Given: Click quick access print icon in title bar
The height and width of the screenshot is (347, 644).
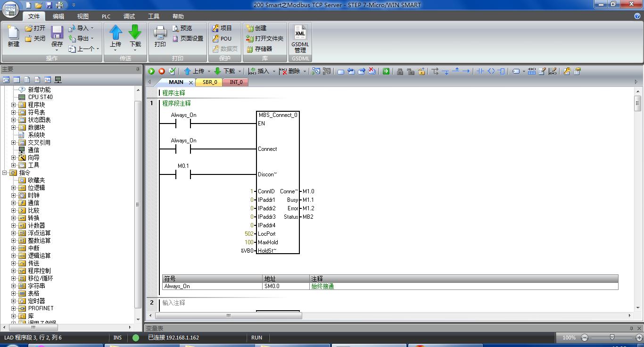Looking at the screenshot, I should pos(59,5).
